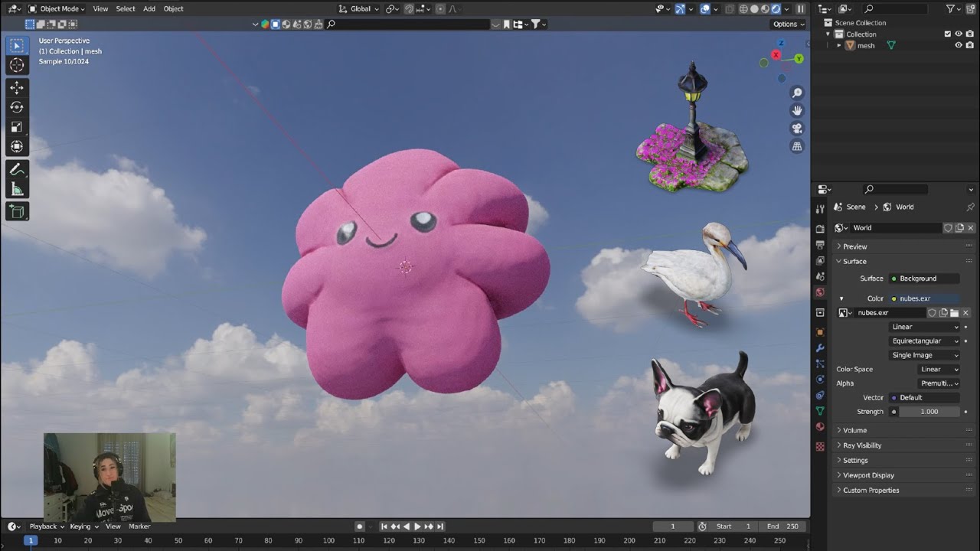This screenshot has width=980, height=551.
Task: Toggle snapping magnet icon
Action: point(410,9)
